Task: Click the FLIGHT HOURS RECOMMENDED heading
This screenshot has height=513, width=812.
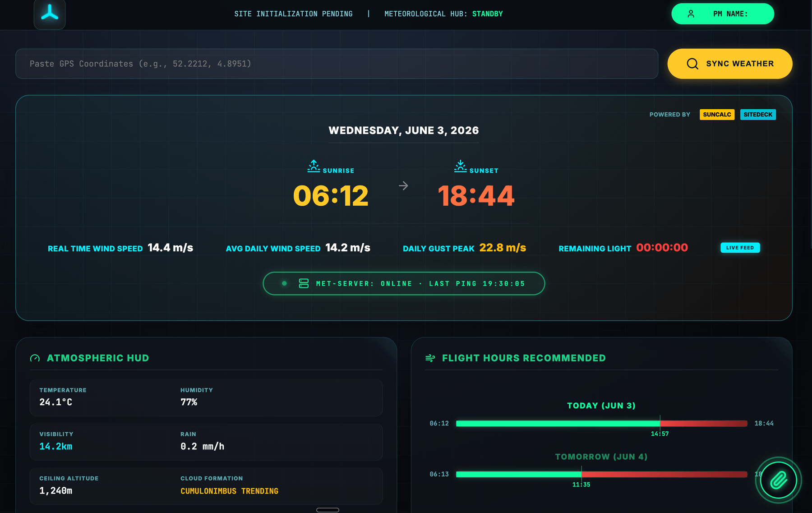Action: click(x=524, y=358)
